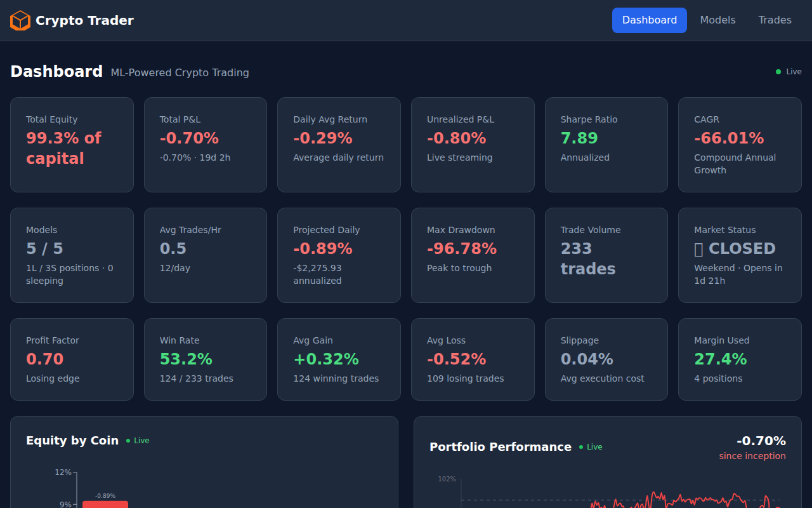Click the '124 / 233 trades' text
The width and height of the screenshot is (812, 508).
click(196, 378)
